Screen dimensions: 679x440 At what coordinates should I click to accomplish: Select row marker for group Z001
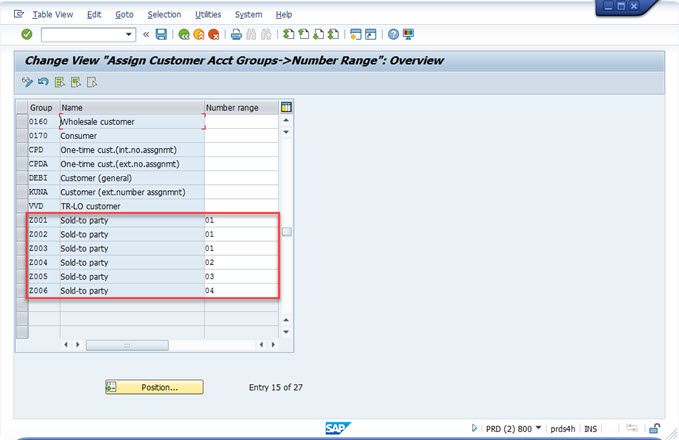click(22, 220)
